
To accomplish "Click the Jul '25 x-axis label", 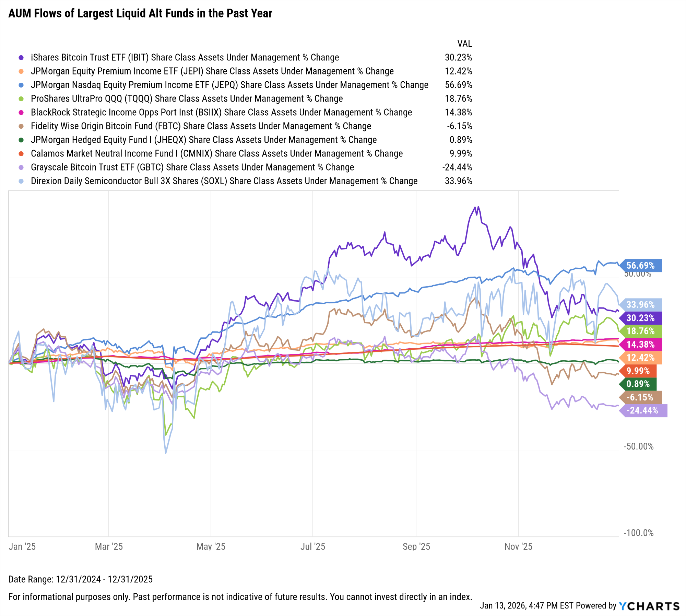I will [312, 547].
